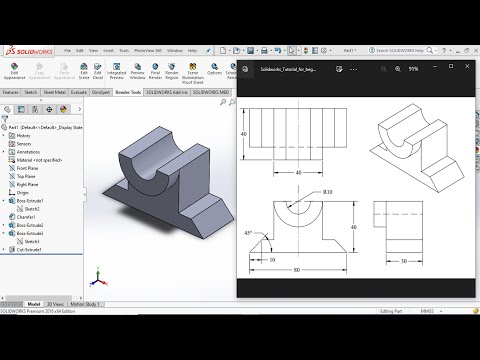Rebuild the model with traffic light icon
This screenshot has height=360, width=480.
coord(306,51)
